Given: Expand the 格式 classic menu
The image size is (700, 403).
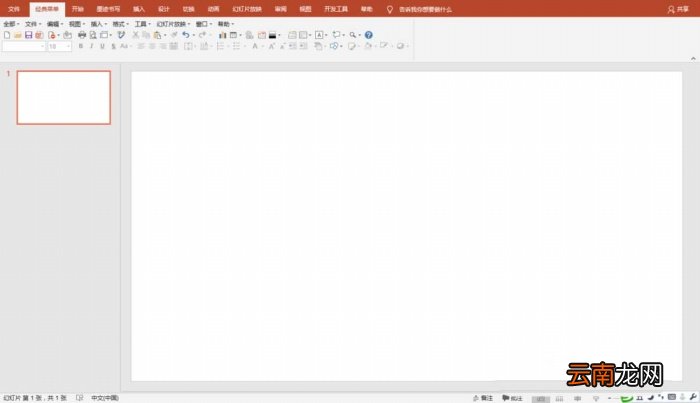Looking at the screenshot, I should coord(121,24).
